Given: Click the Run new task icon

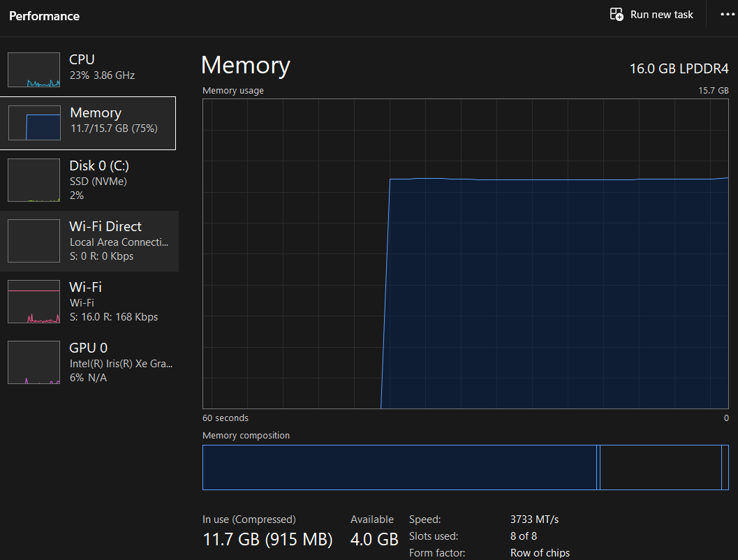Looking at the screenshot, I should 617,14.
